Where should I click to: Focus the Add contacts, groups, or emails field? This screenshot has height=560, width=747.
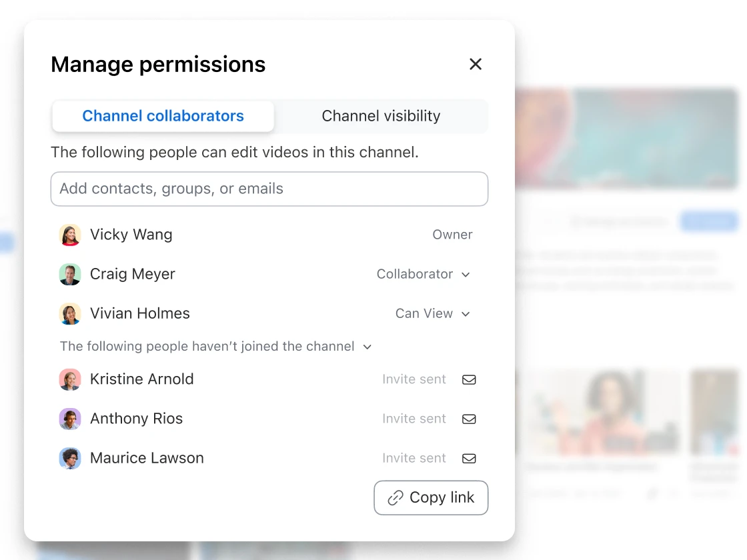[x=269, y=189]
